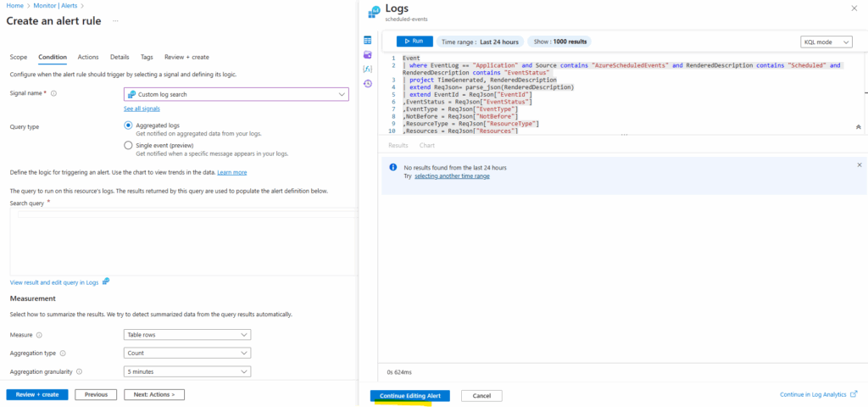
Task: Open the Chart tab in Logs
Action: 427,145
